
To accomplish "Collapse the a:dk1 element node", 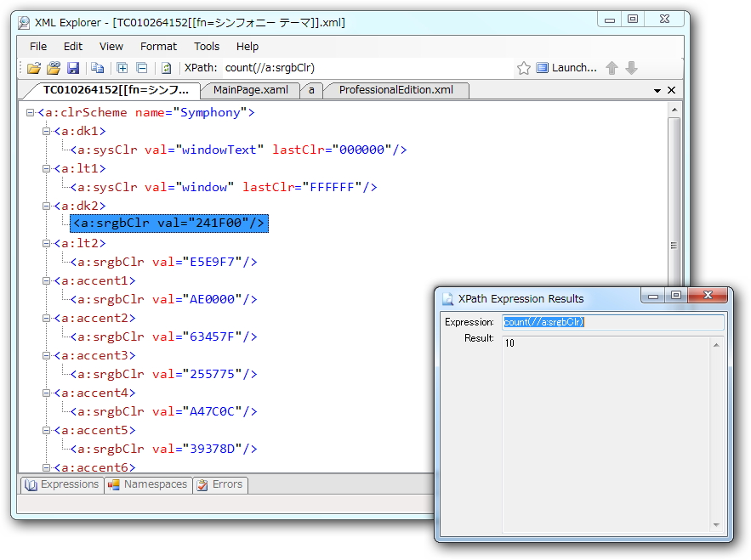I will pos(44,131).
